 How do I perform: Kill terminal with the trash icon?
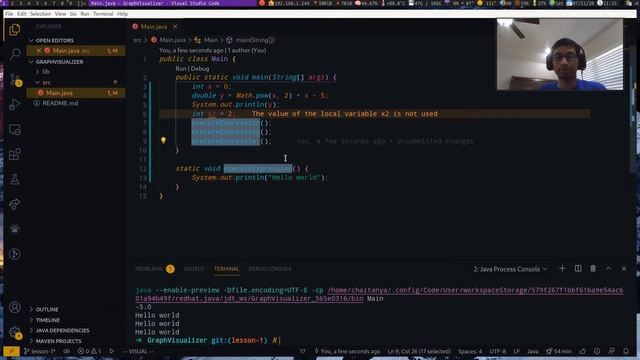click(593, 268)
